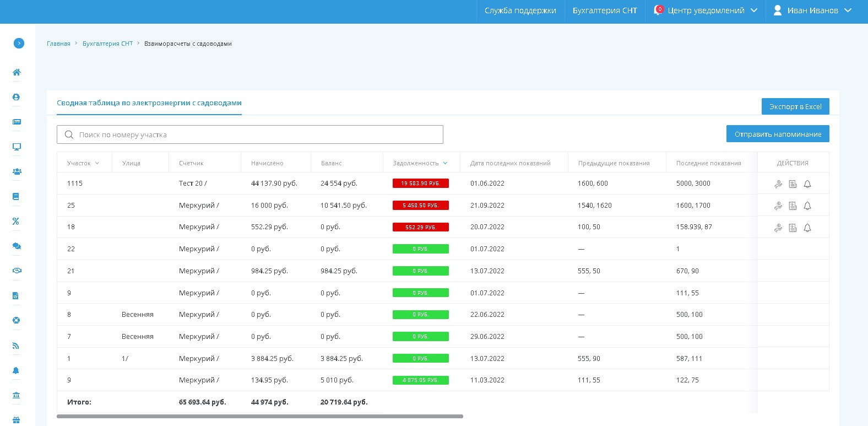Focus the Поиск по номеру участка field

250,134
